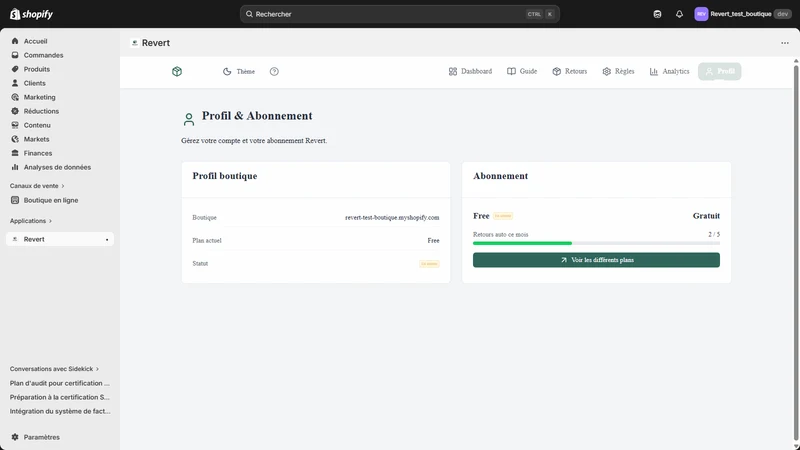This screenshot has height=450, width=800.
Task: Click the Revert app title icon
Action: [x=135, y=43]
